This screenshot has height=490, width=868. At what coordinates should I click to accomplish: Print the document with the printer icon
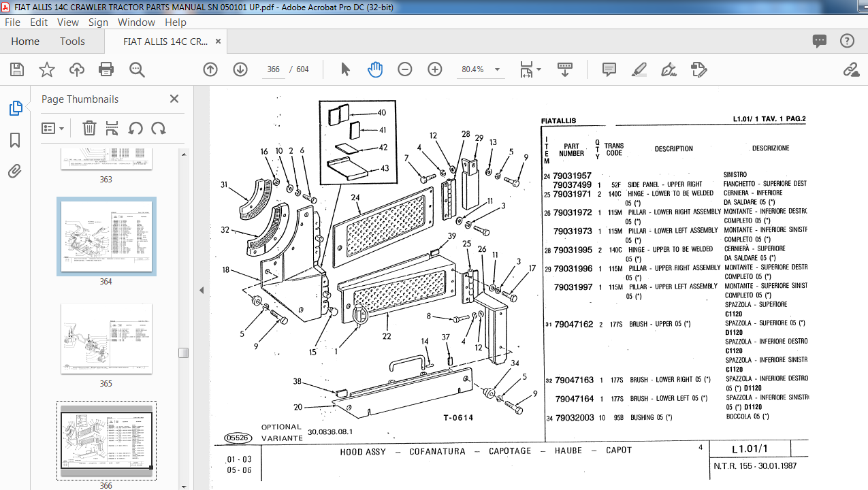[x=106, y=69]
